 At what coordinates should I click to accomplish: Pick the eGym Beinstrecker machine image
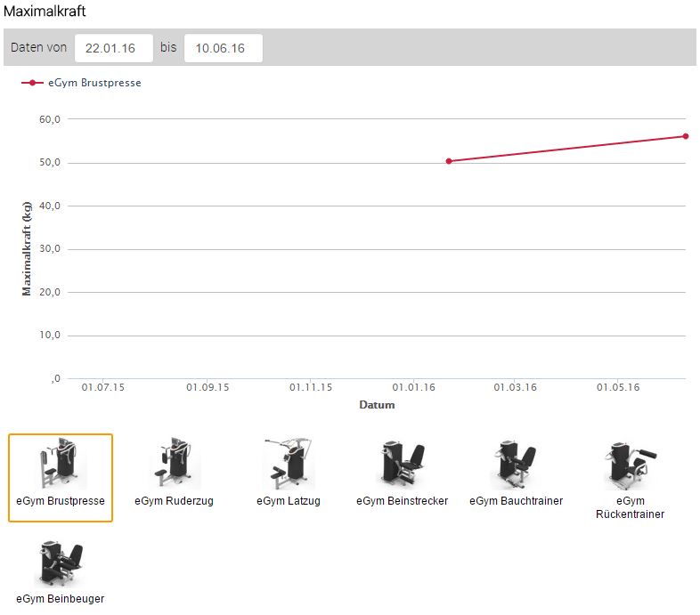pos(402,463)
